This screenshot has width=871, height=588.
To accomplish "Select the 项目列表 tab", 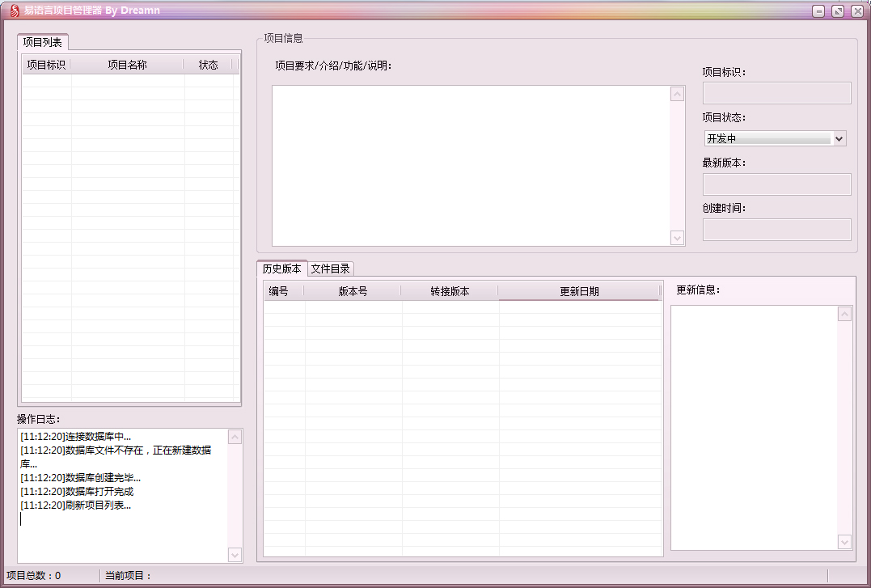I will tap(43, 42).
